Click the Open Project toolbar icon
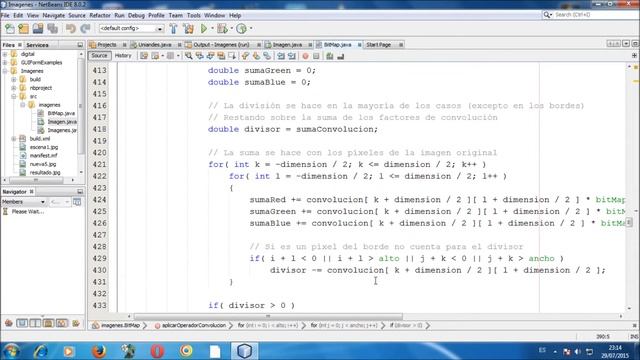Image resolution: width=640 pixels, height=360 pixels. 38,29
